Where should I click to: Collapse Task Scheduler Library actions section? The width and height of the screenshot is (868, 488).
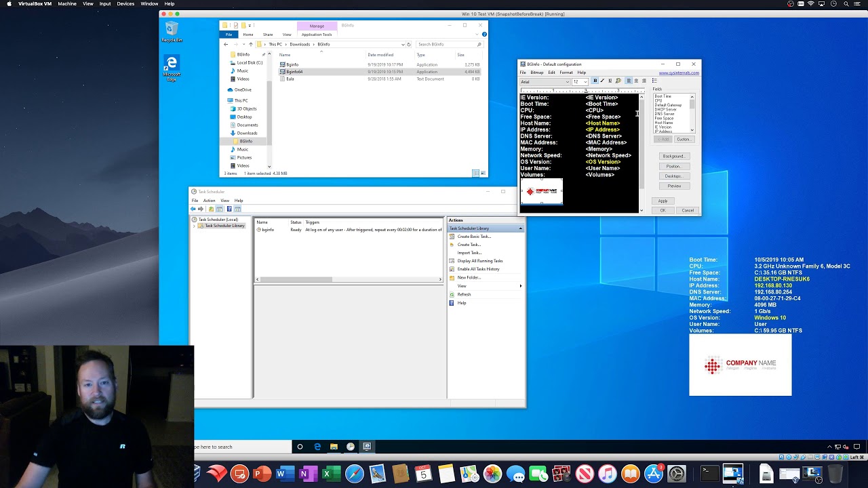click(520, 228)
